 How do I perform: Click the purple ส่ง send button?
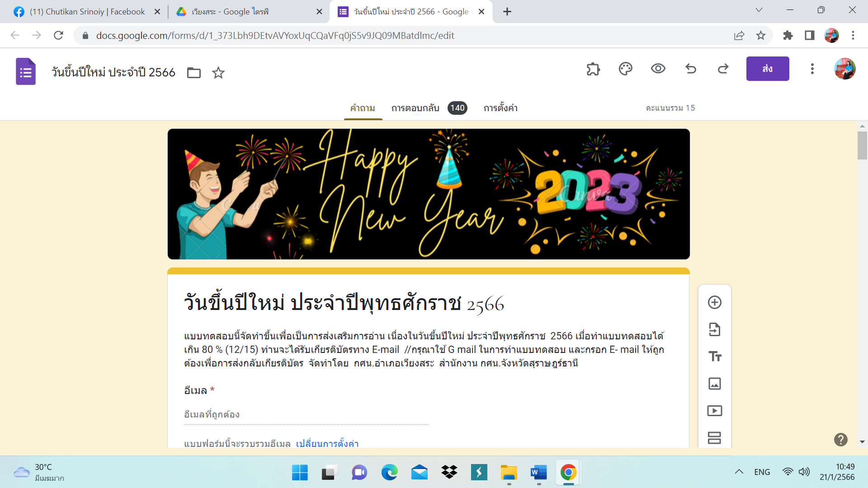(x=768, y=69)
